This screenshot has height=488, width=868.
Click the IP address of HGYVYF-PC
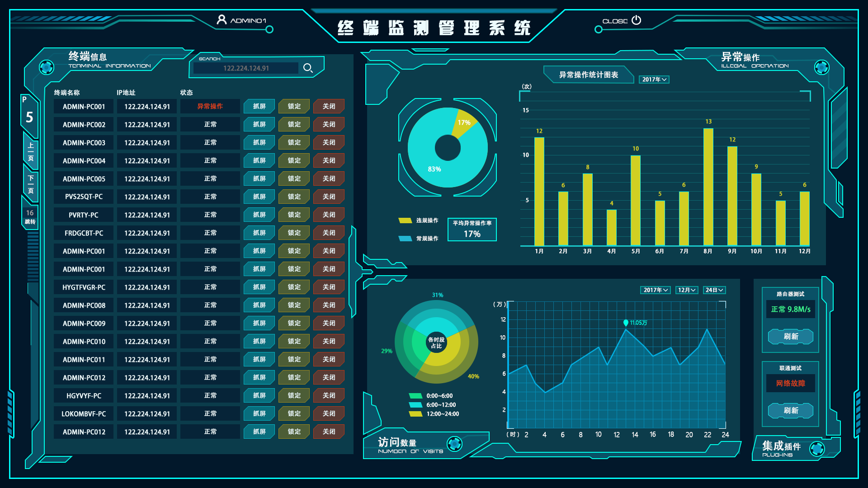coord(147,396)
